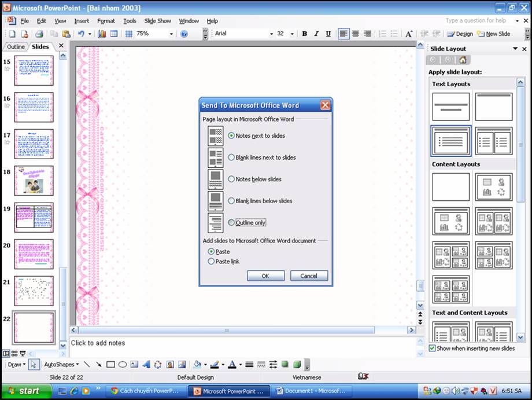The image size is (532, 400).
Task: Click the notes area to add notes
Action: [x=243, y=347]
